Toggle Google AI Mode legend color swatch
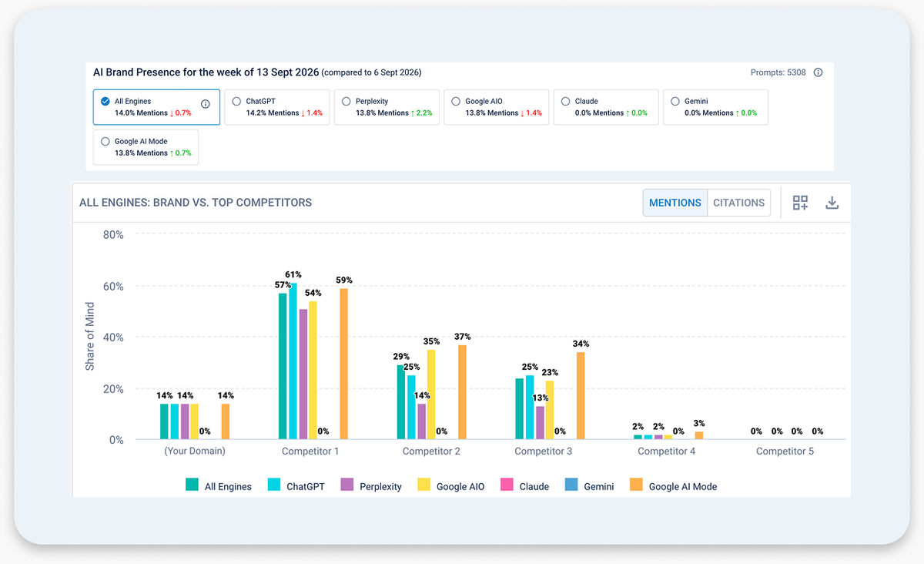924x564 pixels. pyautogui.click(x=636, y=485)
